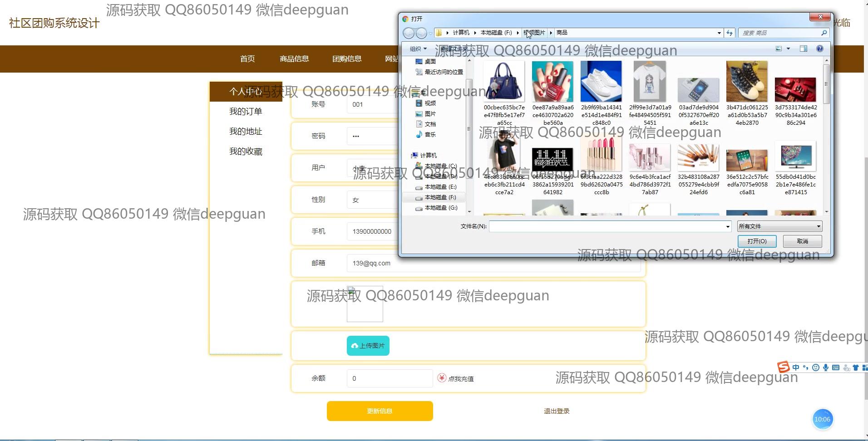Open the 商品信息 navigation menu item
Image resolution: width=868 pixels, height=441 pixels.
294,59
